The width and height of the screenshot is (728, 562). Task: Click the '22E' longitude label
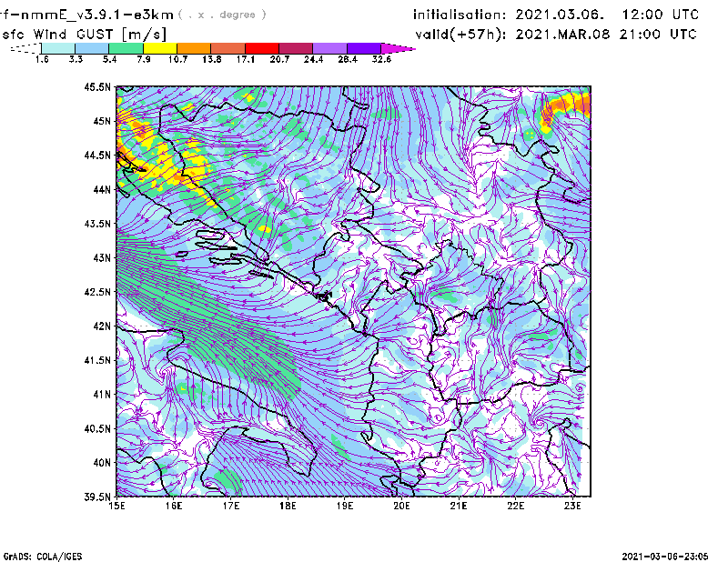coord(516,506)
